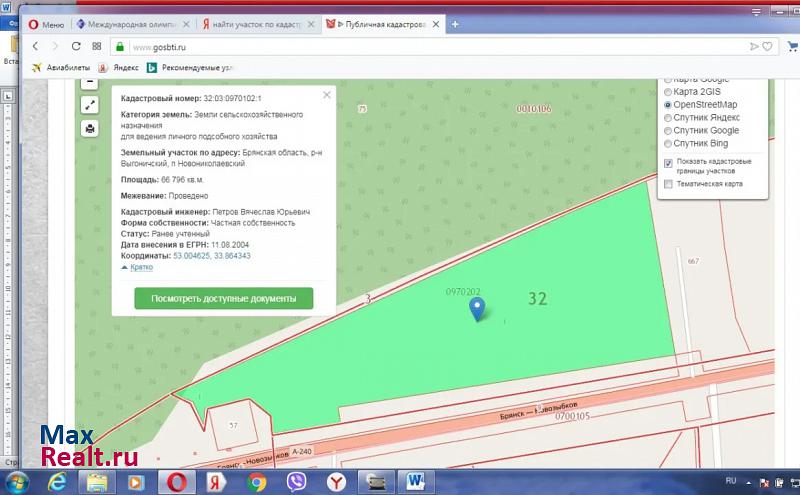Close the cadastral info popup

(x=326, y=95)
